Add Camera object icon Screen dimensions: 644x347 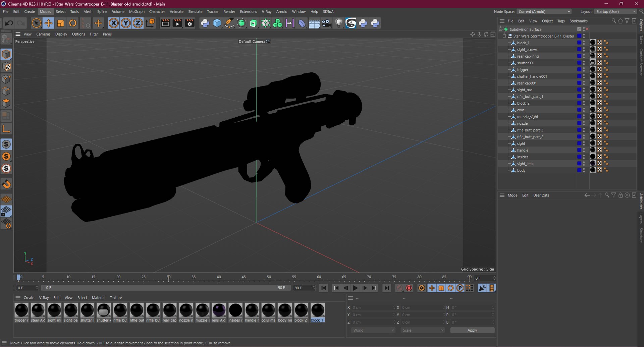(326, 23)
